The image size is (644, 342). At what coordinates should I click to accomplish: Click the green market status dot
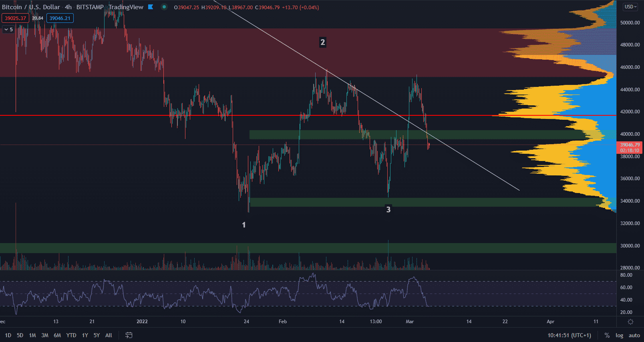click(x=164, y=7)
